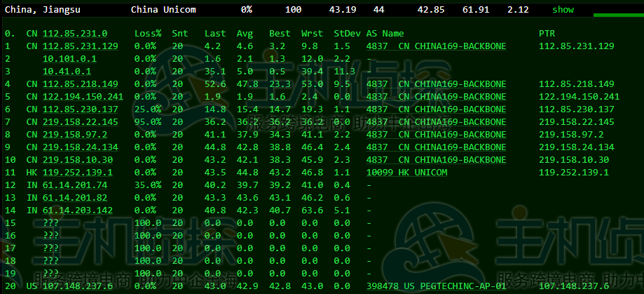
Task: Open the HK host address 119.252.139.1 at hop 11
Action: pyautogui.click(x=77, y=173)
